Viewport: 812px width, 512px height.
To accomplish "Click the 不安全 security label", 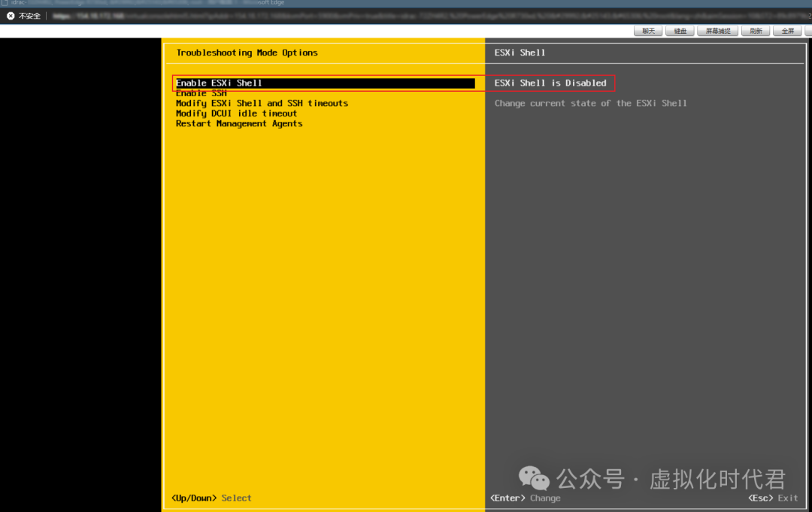I will coord(29,16).
